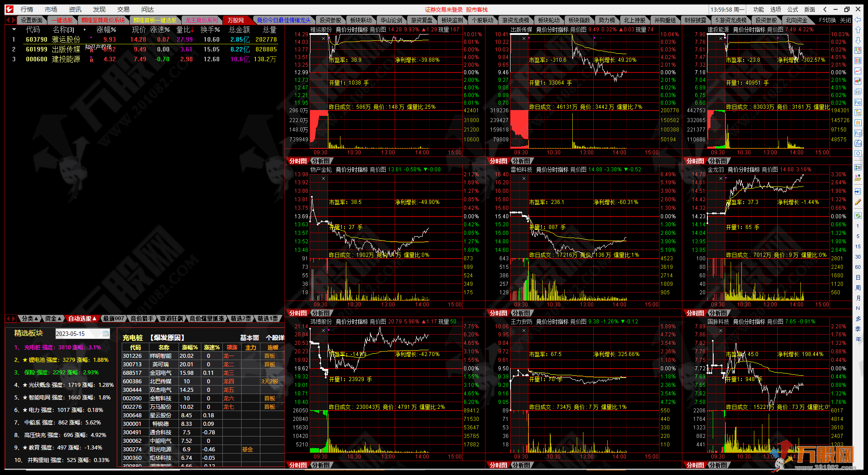Click the circle icon in right toolbar
The width and height of the screenshot is (868, 475).
[858, 153]
